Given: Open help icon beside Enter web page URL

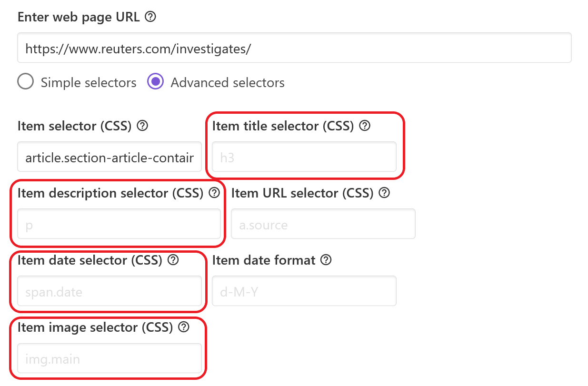Looking at the screenshot, I should click(150, 17).
